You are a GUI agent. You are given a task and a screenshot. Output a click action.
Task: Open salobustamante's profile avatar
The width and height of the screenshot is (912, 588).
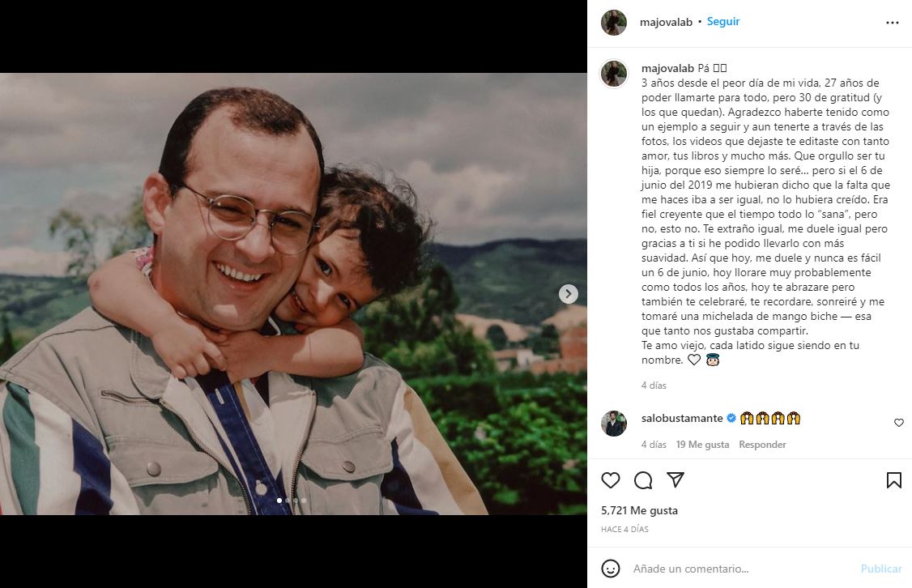click(x=614, y=423)
